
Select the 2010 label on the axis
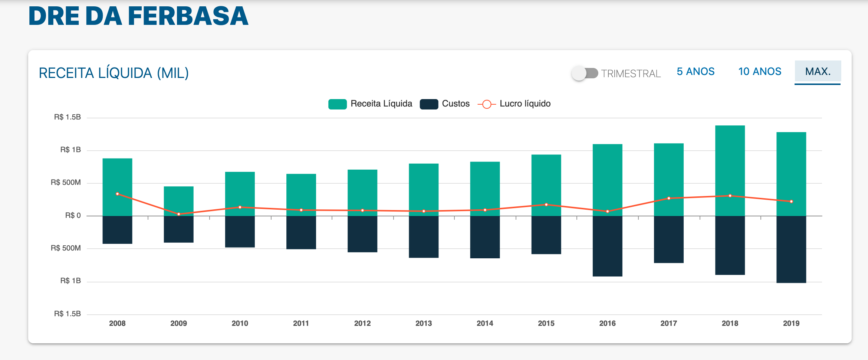coord(240,323)
